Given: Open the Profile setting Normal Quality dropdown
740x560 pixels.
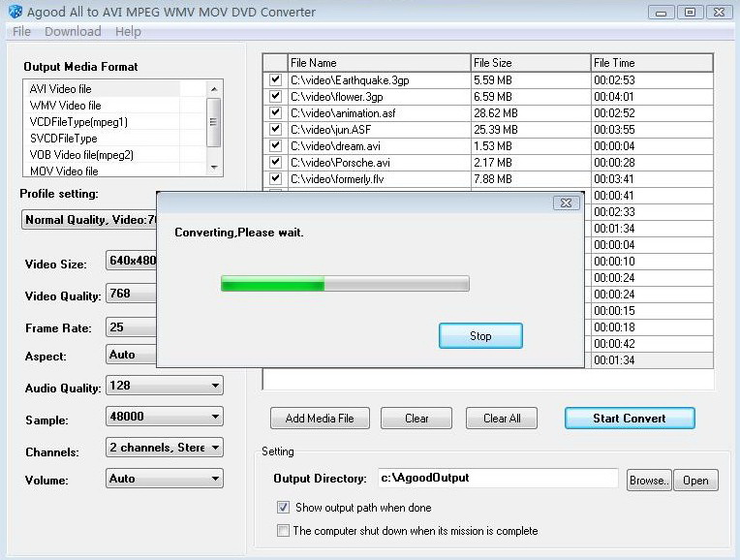Looking at the screenshot, I should [x=90, y=220].
